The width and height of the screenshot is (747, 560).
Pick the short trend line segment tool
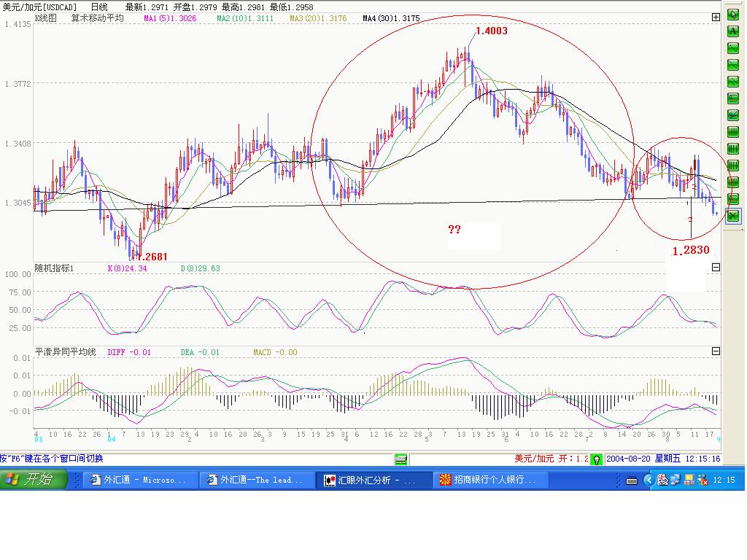tap(732, 47)
